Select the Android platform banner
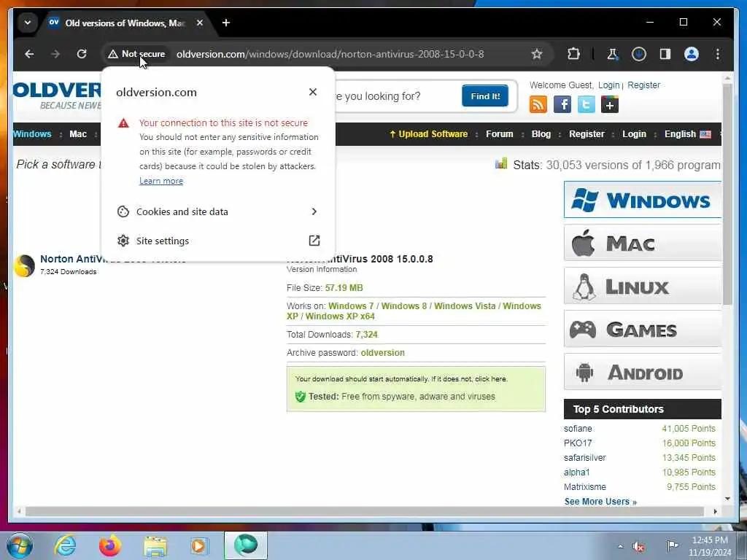The height and width of the screenshot is (560, 747). (x=642, y=372)
